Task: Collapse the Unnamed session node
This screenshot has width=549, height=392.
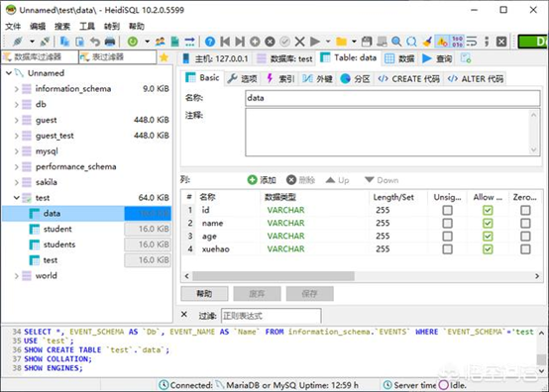Action: pyautogui.click(x=9, y=73)
